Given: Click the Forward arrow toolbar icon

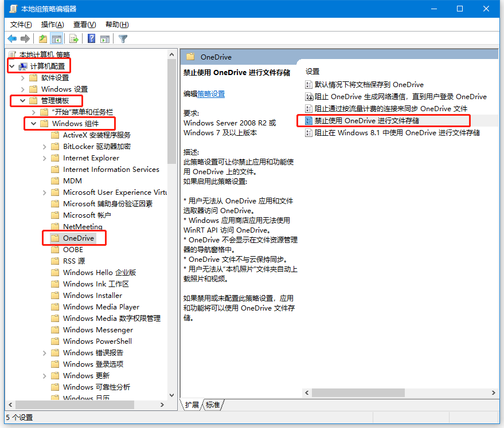Looking at the screenshot, I should coord(25,39).
